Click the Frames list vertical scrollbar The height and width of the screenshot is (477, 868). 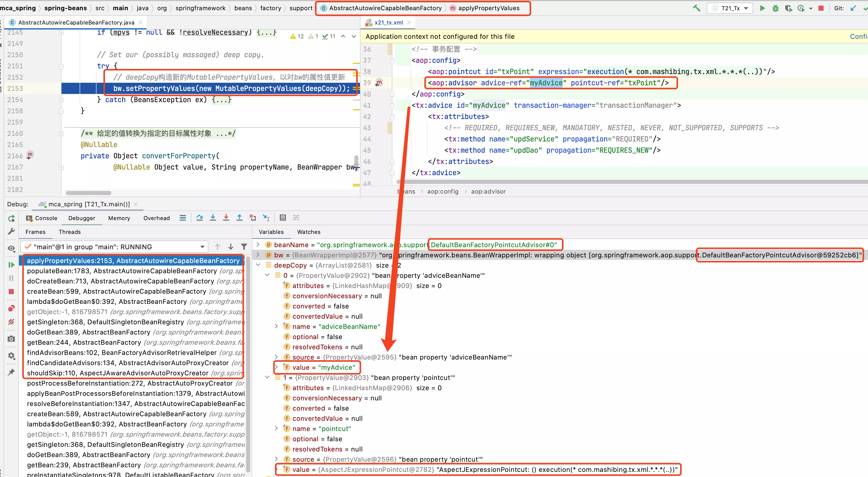point(248,364)
